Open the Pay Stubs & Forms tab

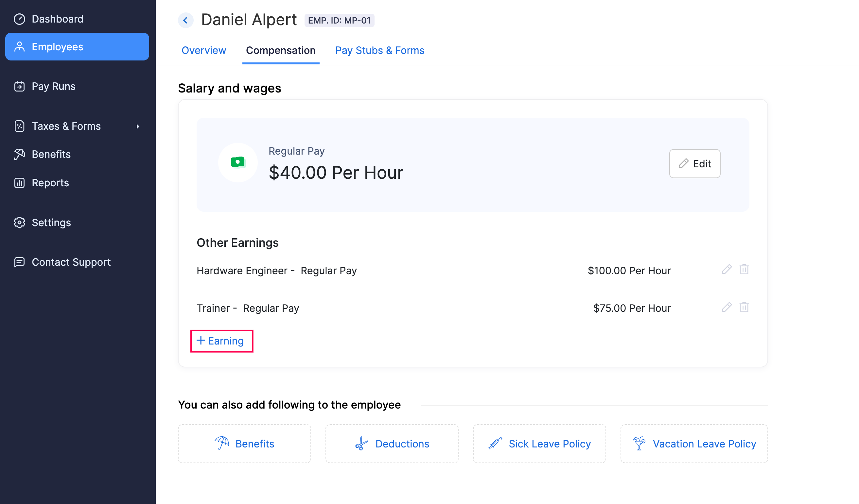(x=380, y=50)
